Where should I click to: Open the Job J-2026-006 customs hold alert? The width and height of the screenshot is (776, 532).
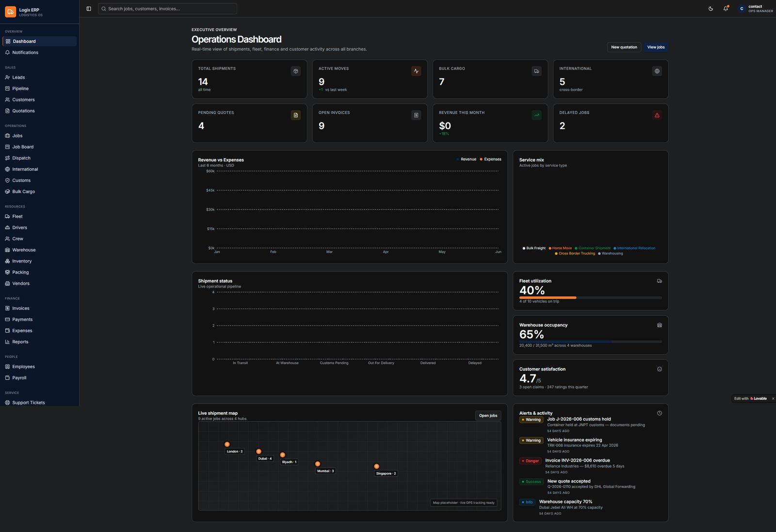click(x=591, y=425)
